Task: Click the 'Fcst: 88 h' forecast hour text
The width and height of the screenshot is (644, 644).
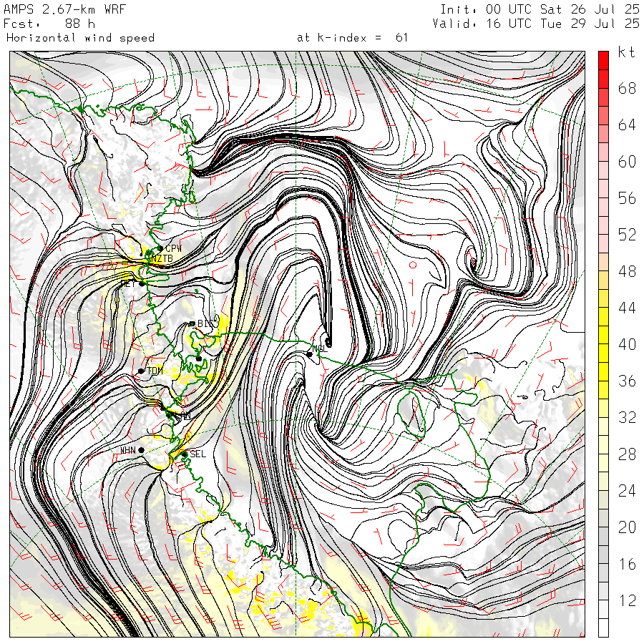Action: coord(49,24)
